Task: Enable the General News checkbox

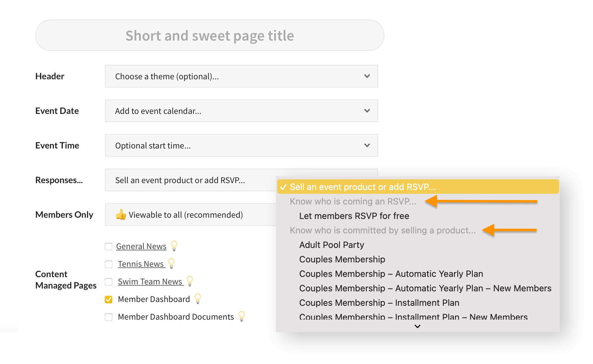Action: tap(109, 246)
